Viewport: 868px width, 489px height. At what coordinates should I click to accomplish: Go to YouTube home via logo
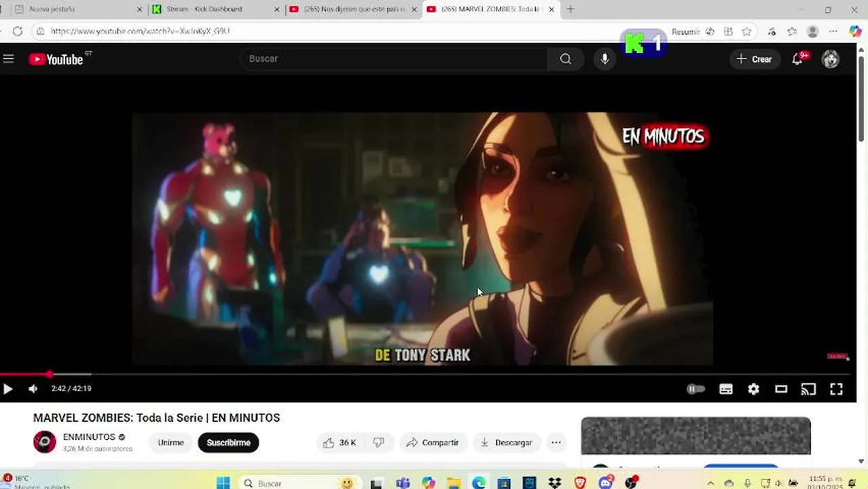tap(56, 59)
